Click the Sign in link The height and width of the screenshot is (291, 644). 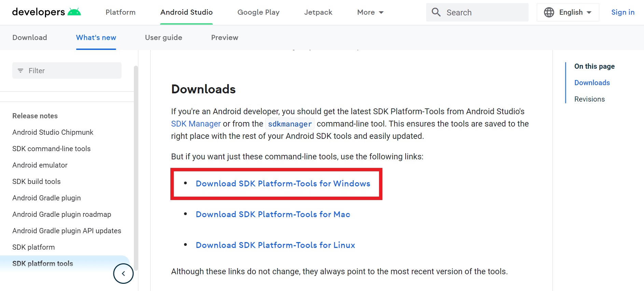point(623,12)
